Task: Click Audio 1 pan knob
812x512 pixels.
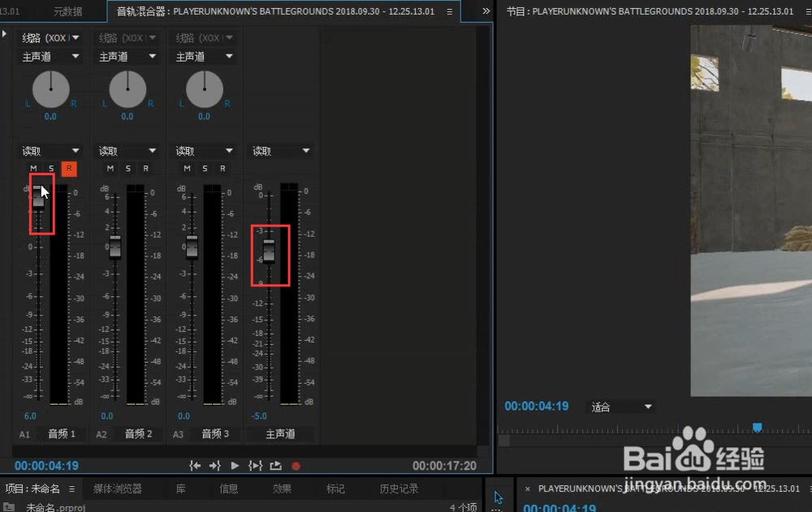Action: pyautogui.click(x=50, y=89)
